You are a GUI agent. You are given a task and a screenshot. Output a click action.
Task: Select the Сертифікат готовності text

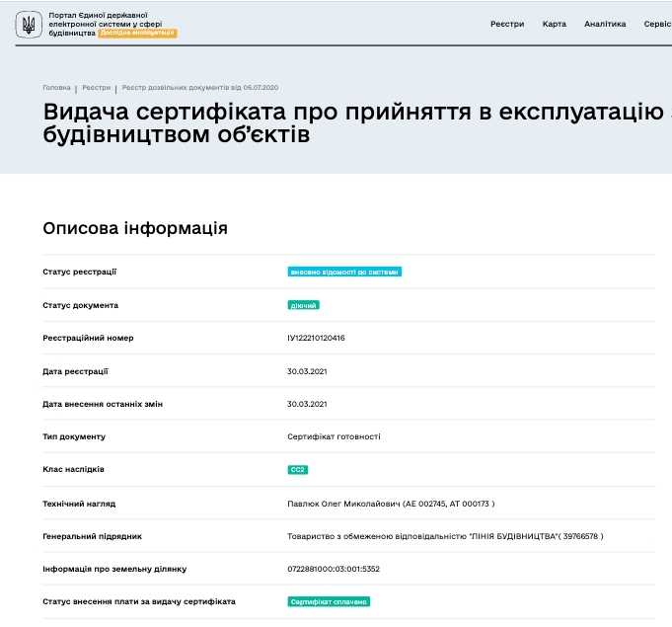point(334,436)
